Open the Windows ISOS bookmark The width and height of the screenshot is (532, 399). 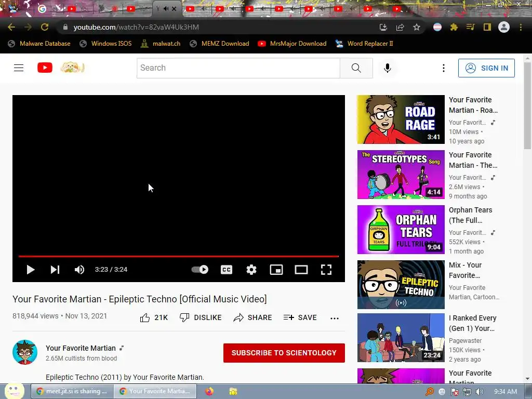click(x=105, y=44)
